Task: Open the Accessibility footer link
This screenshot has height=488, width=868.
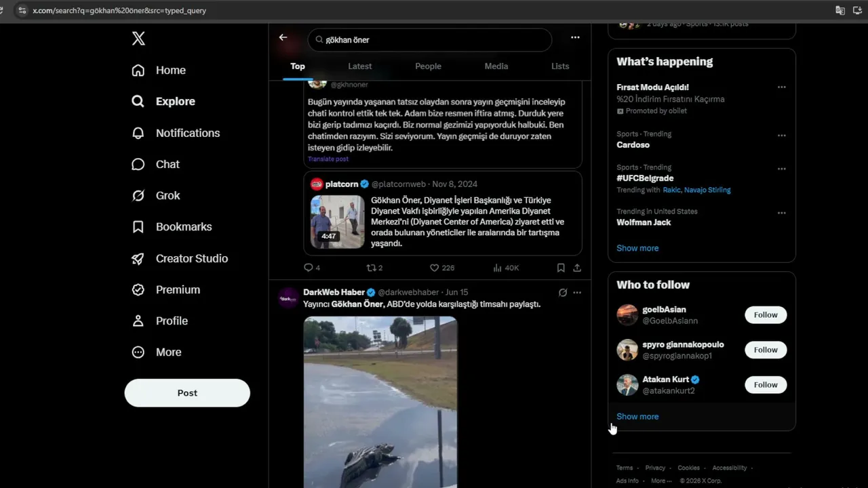Action: pyautogui.click(x=730, y=468)
